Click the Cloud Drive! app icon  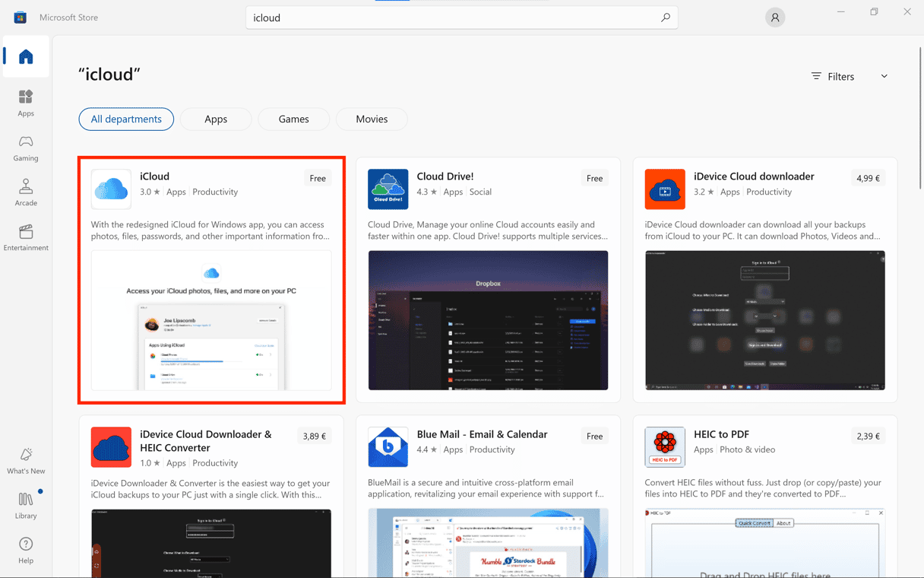388,189
